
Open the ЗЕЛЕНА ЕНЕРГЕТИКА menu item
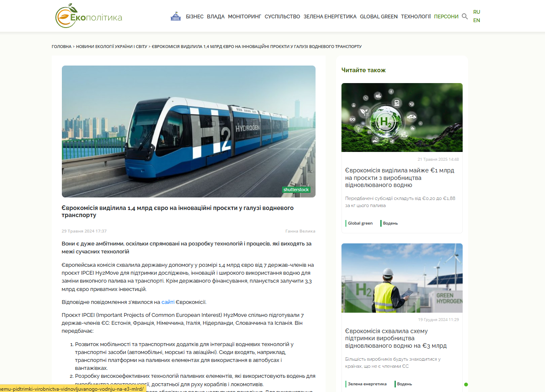pyautogui.click(x=330, y=17)
